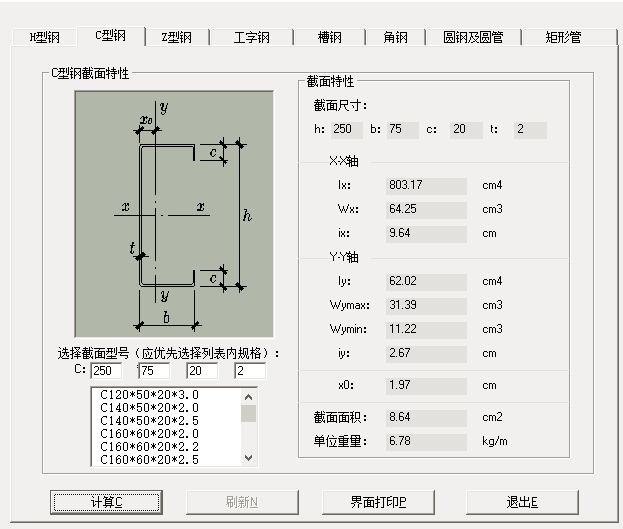
Task: Select C140*50*20*2.5 in the list
Action: click(166, 420)
